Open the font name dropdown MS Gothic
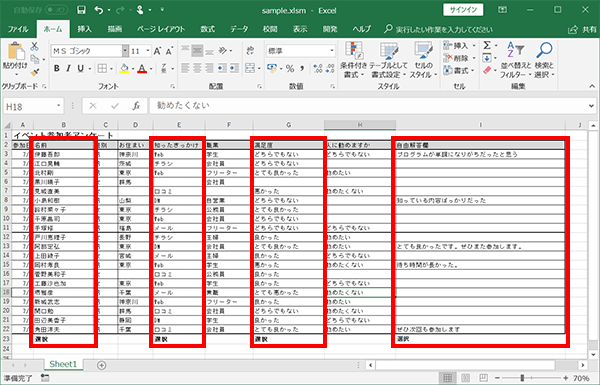Image resolution: width=600 pixels, height=385 pixels. [x=125, y=51]
